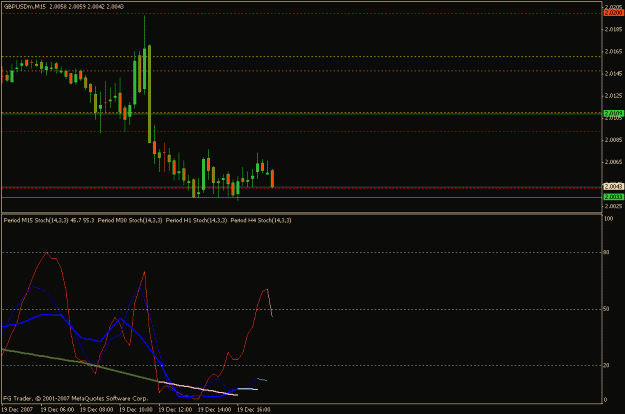The height and width of the screenshot is (414, 625).
Task: Select the Period M30 Stoch(14,3,3) indicator label
Action: pos(130,220)
